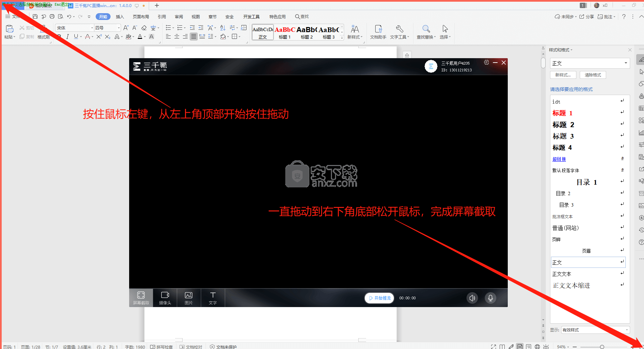Click the Save icon in quick access toolbar

[x=35, y=17]
